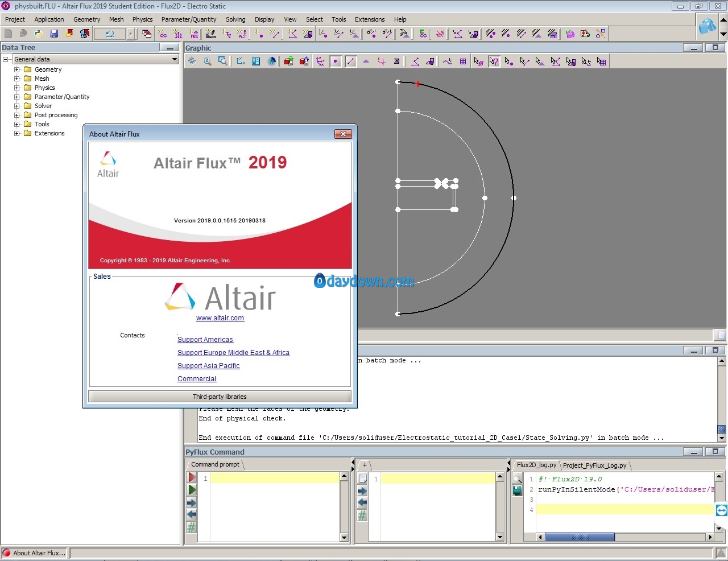Open the Geometry menu
728x561 pixels.
click(x=86, y=19)
